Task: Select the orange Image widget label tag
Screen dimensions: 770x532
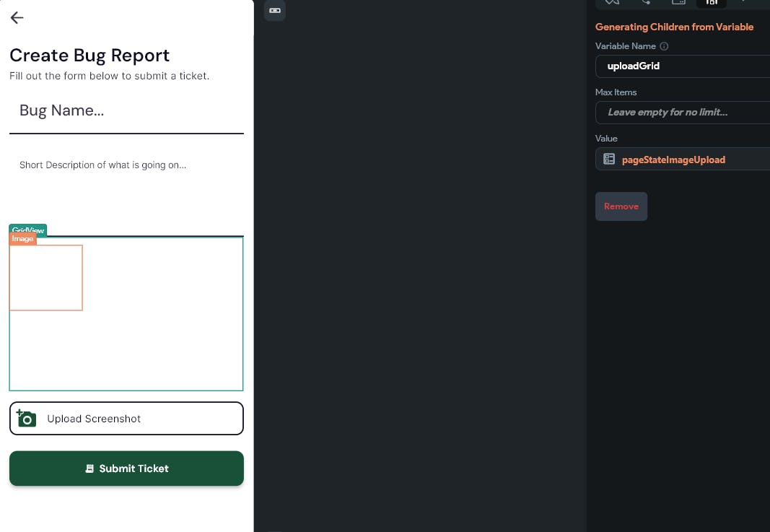Action: (22, 239)
